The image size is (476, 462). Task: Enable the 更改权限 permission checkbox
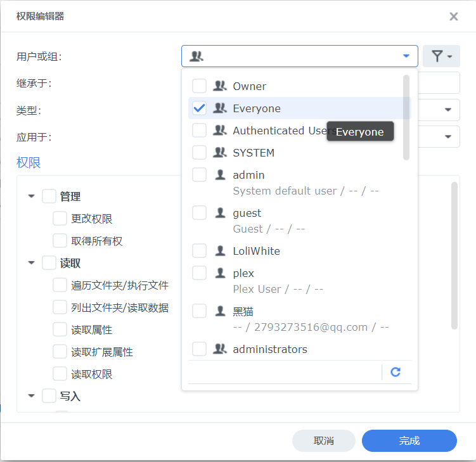[x=60, y=219]
